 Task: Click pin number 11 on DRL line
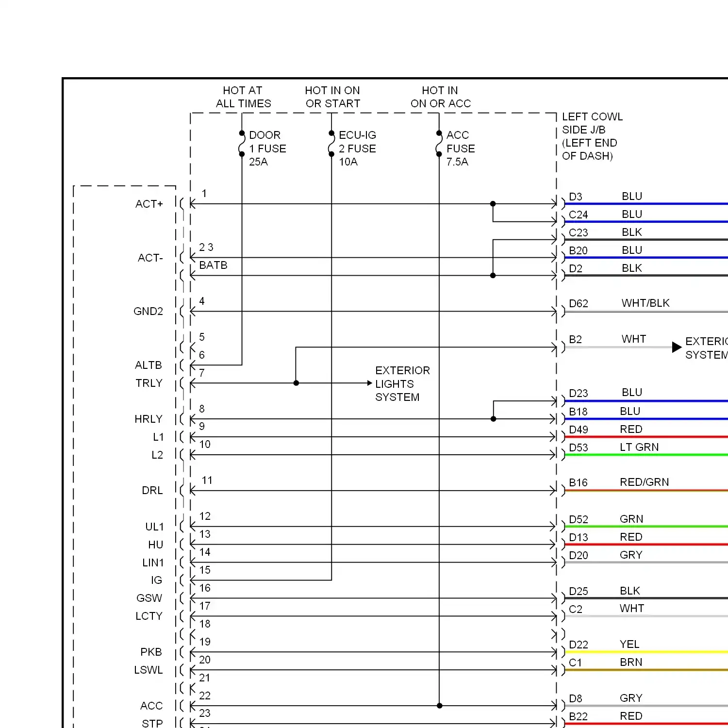click(207, 480)
